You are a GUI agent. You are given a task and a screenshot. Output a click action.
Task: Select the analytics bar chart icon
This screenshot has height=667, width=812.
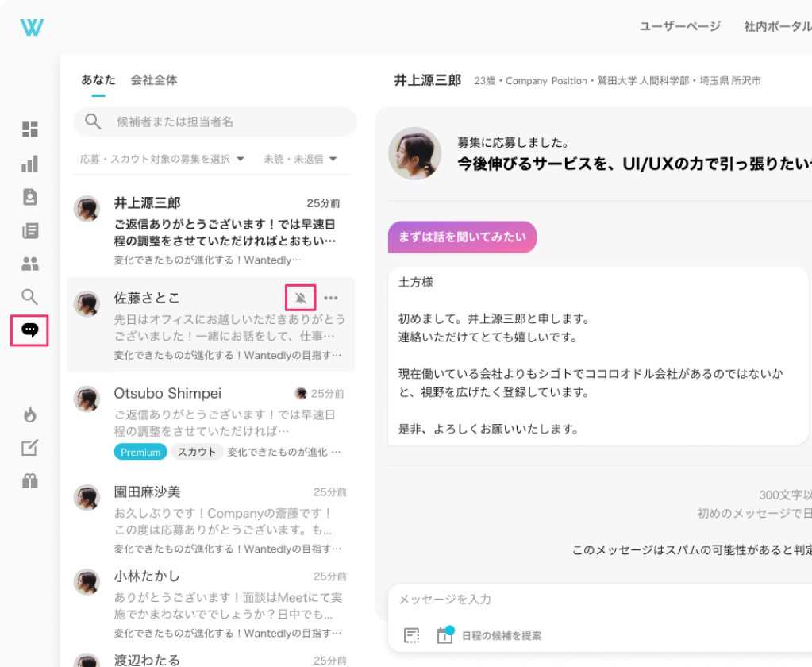point(29,164)
